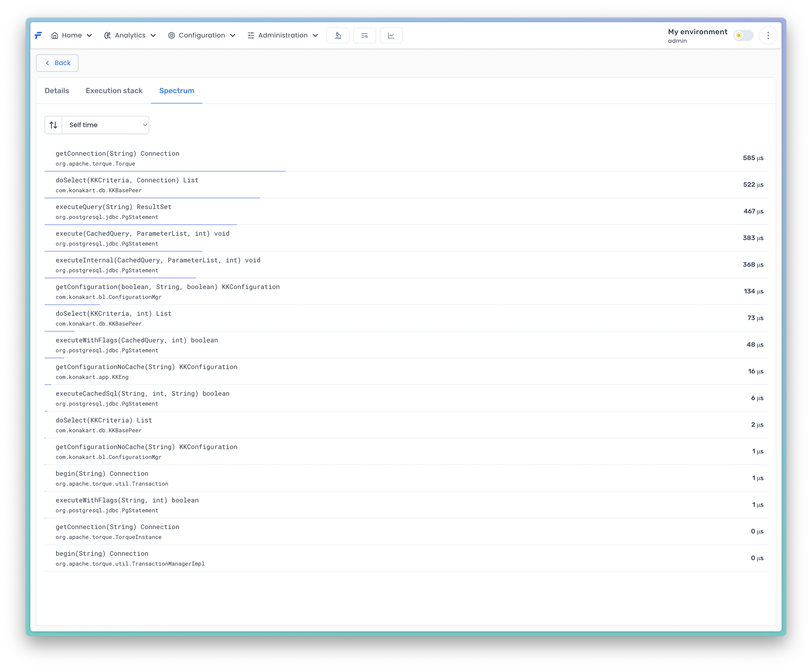
Task: Click the Configuration hexagon icon
Action: (x=171, y=36)
